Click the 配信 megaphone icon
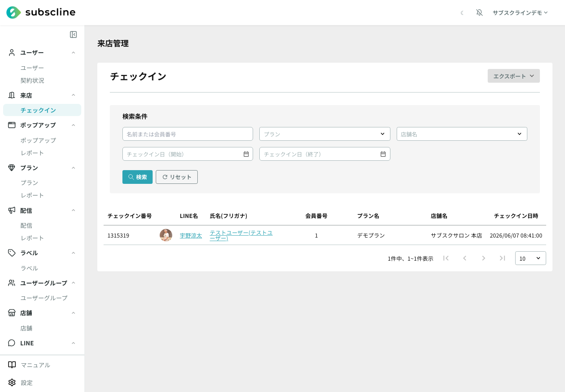 click(12, 211)
